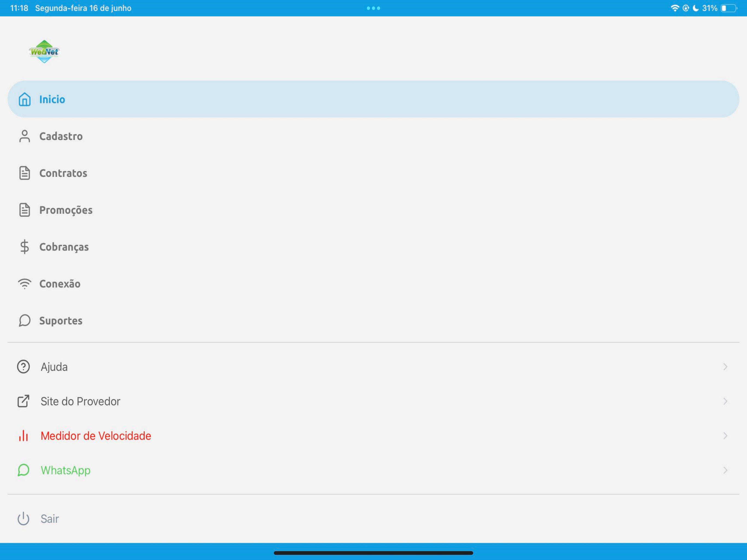Click the Inicio home icon
This screenshot has width=747, height=560.
pyautogui.click(x=24, y=99)
